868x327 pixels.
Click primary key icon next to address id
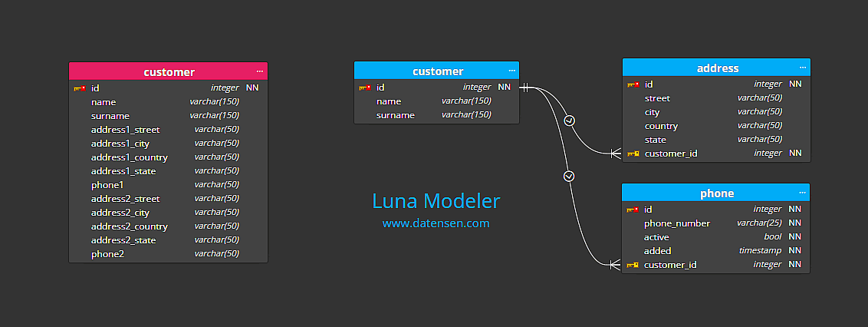pyautogui.click(x=633, y=84)
